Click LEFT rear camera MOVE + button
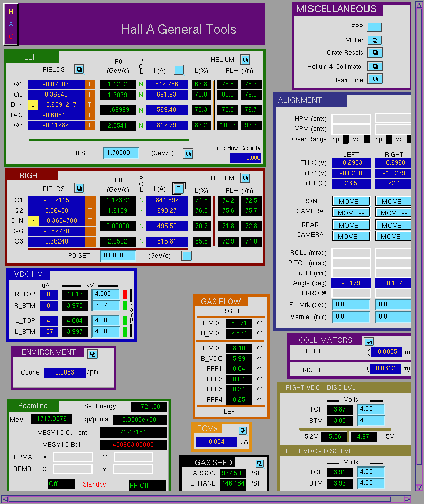The height and width of the screenshot is (504, 424). tap(351, 225)
